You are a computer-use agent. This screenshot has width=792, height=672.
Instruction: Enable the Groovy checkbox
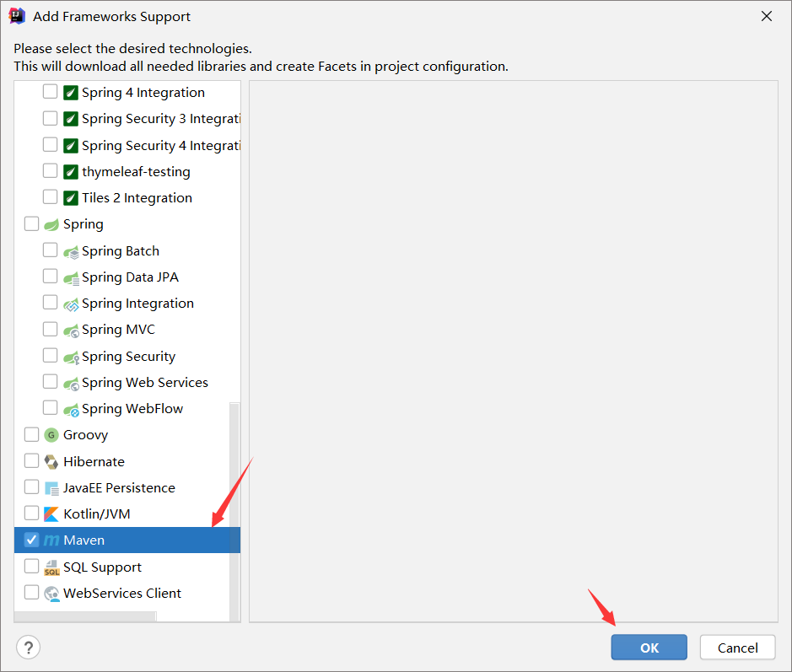[x=31, y=434]
